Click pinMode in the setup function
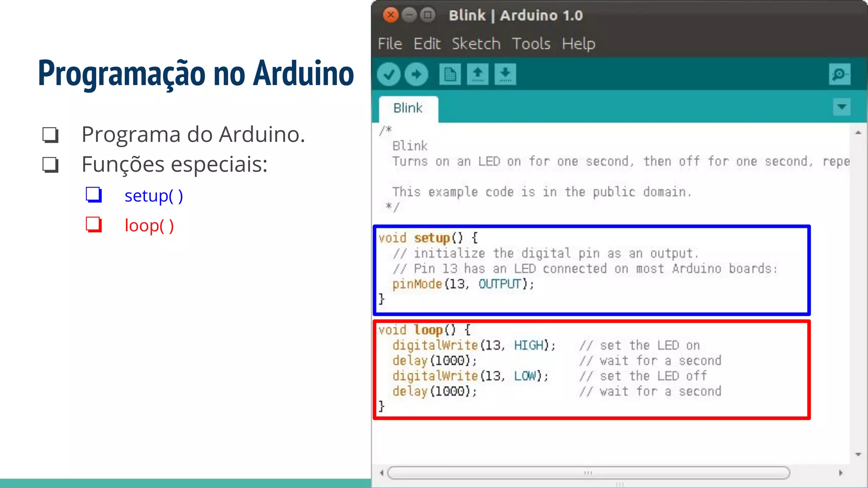Viewport: 868px width, 488px height. point(417,284)
